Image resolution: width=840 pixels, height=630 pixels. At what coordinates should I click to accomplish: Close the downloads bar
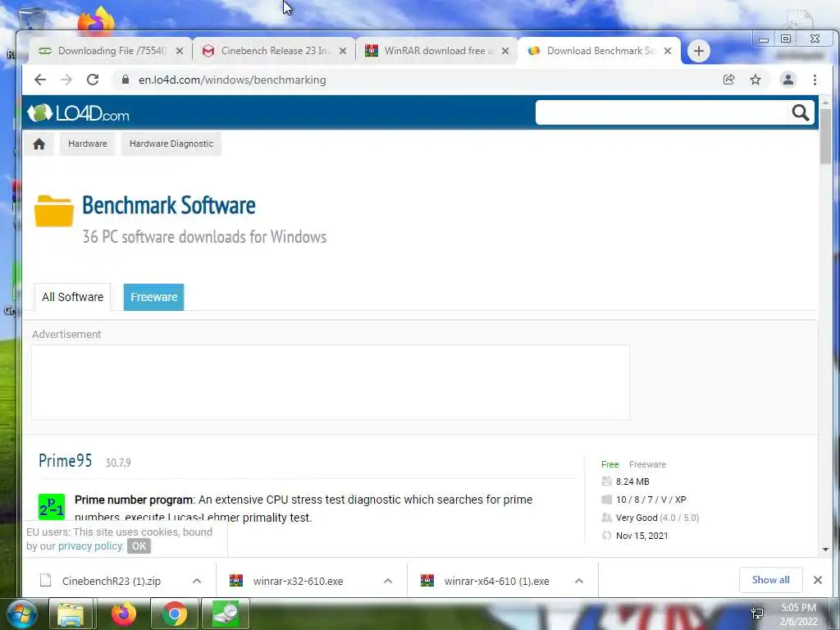[818, 580]
